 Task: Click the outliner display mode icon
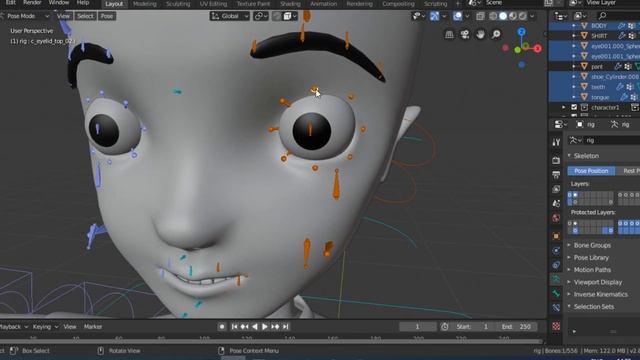click(x=579, y=16)
